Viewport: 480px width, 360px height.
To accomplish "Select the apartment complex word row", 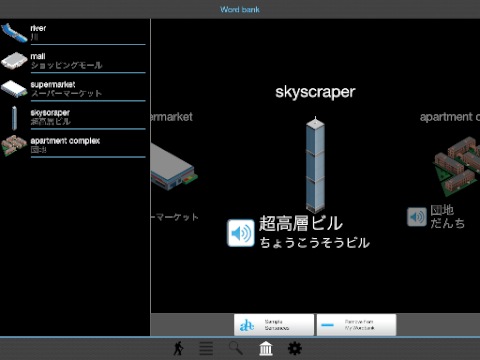I will coord(73,145).
